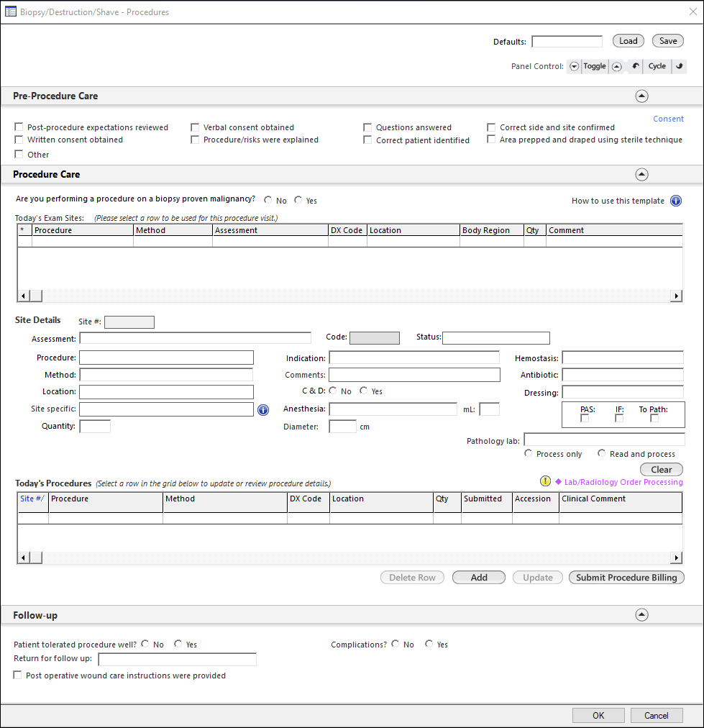Viewport: 704px width, 728px height.
Task: Click the 'Body Region' column header
Action: click(492, 230)
